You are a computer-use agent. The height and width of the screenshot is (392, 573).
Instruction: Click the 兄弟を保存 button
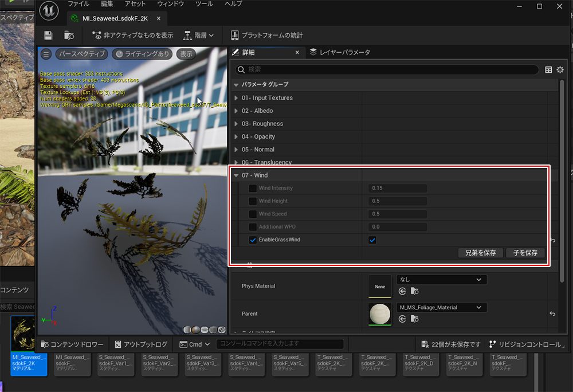(x=480, y=253)
